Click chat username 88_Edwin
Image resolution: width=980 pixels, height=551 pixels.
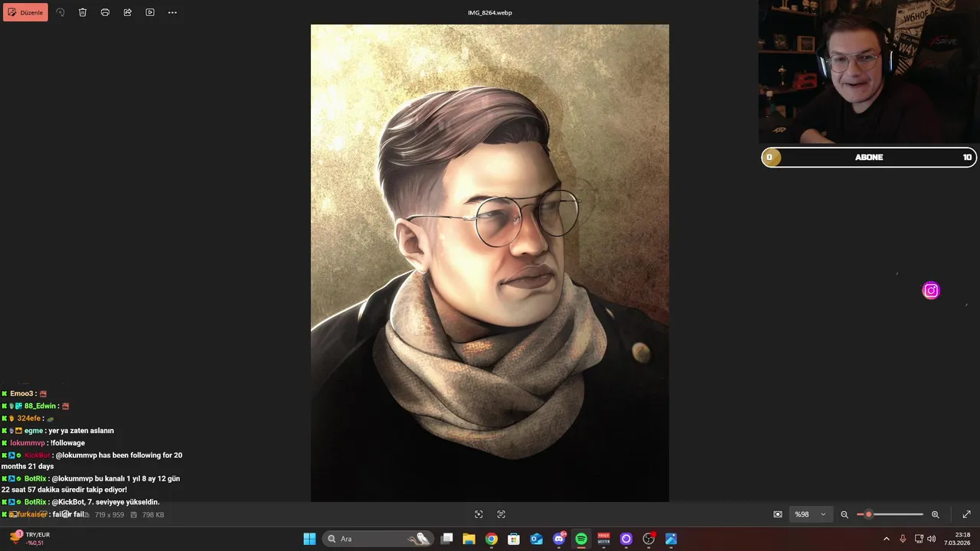(x=40, y=406)
